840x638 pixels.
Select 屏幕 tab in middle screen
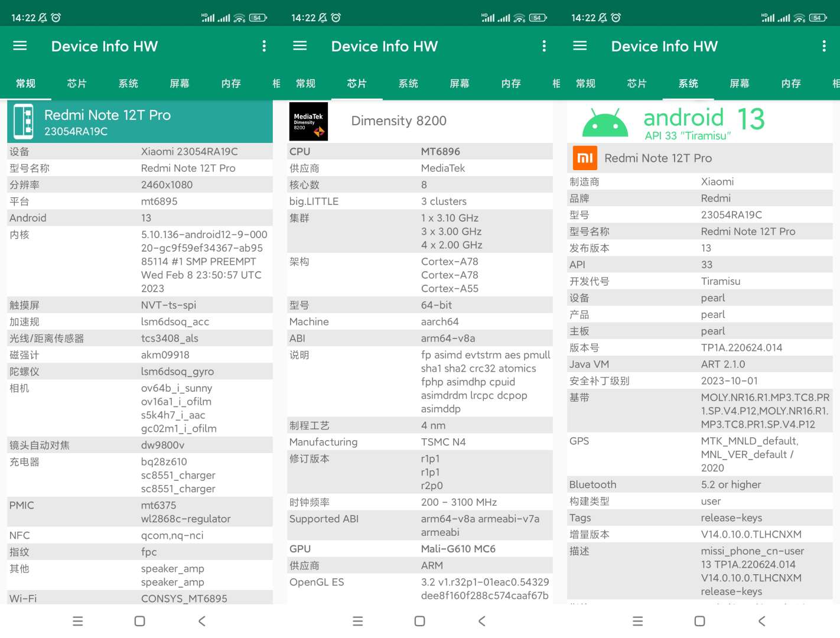[x=460, y=83]
